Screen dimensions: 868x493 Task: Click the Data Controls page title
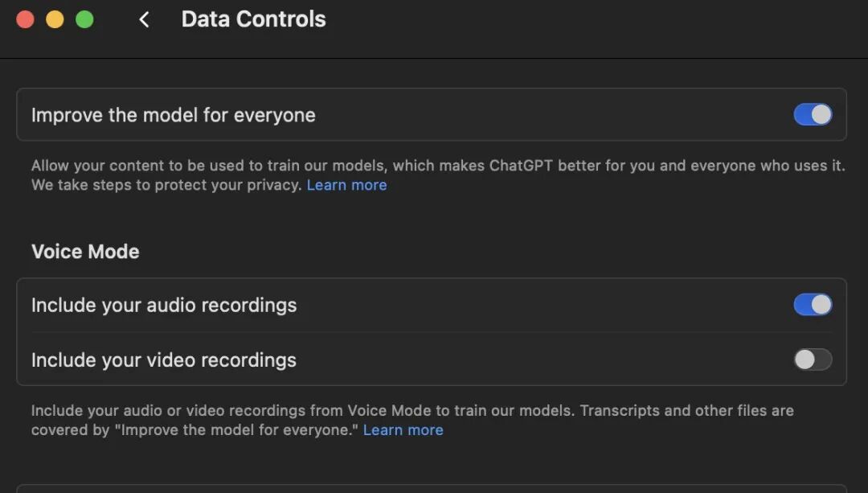[253, 19]
